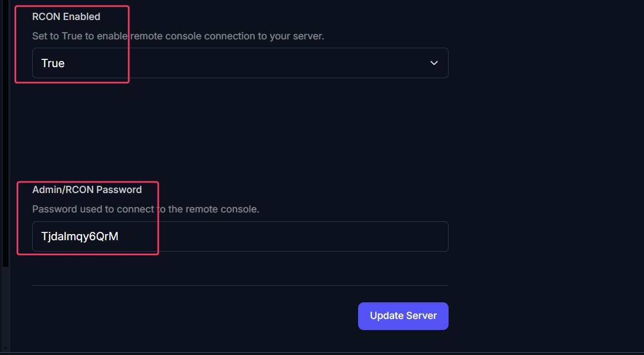This screenshot has height=355, width=644.
Task: Select the True value in the dropdown
Action: (x=53, y=63)
